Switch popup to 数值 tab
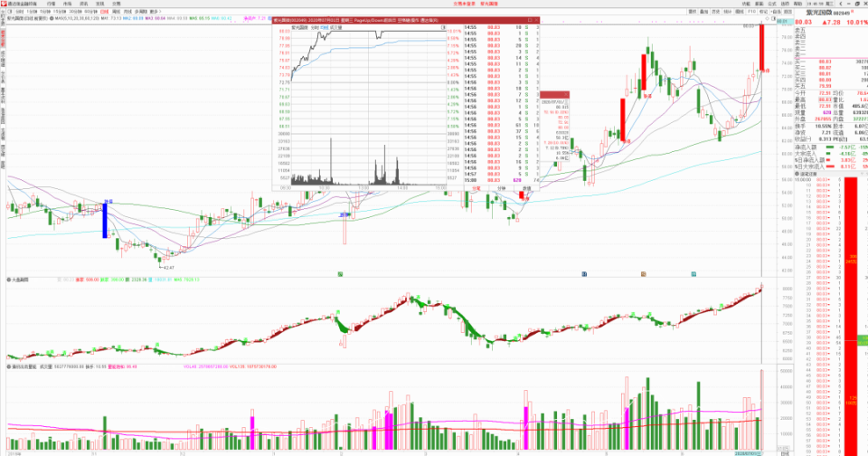 click(526, 188)
